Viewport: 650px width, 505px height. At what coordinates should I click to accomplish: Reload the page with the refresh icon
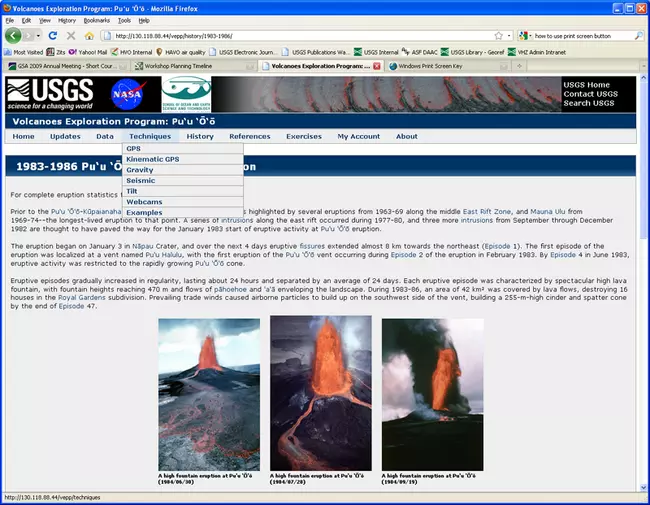[x=53, y=36]
